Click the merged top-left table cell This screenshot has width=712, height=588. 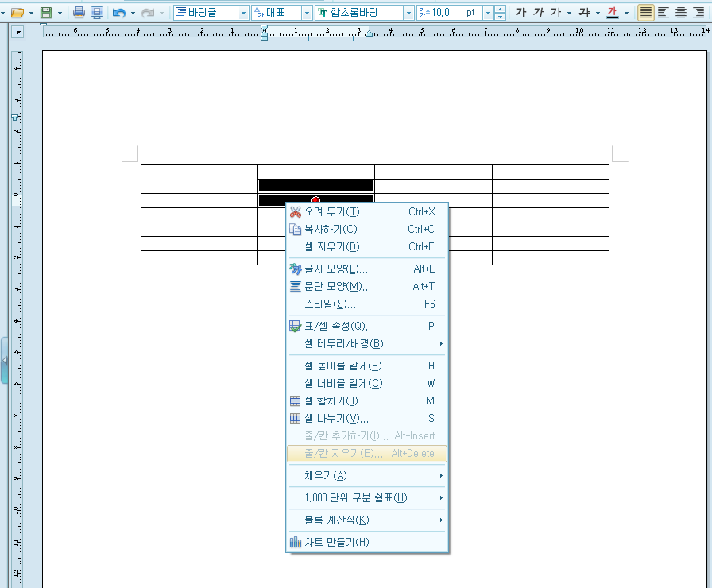[199, 180]
